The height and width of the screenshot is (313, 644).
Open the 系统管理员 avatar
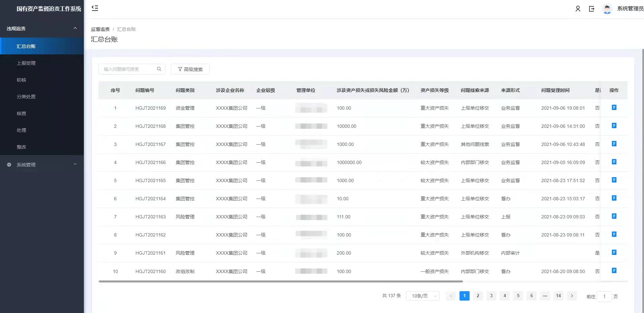click(x=607, y=9)
